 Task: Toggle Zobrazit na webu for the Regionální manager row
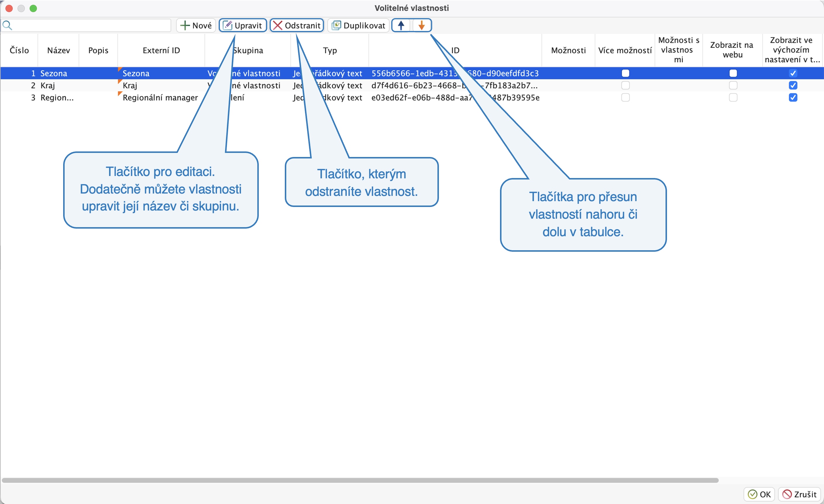coord(733,97)
